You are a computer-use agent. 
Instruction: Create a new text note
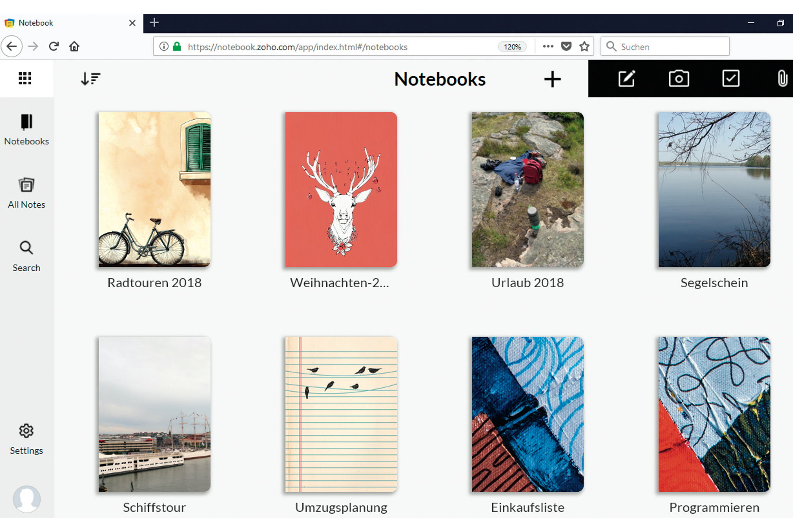pos(626,79)
